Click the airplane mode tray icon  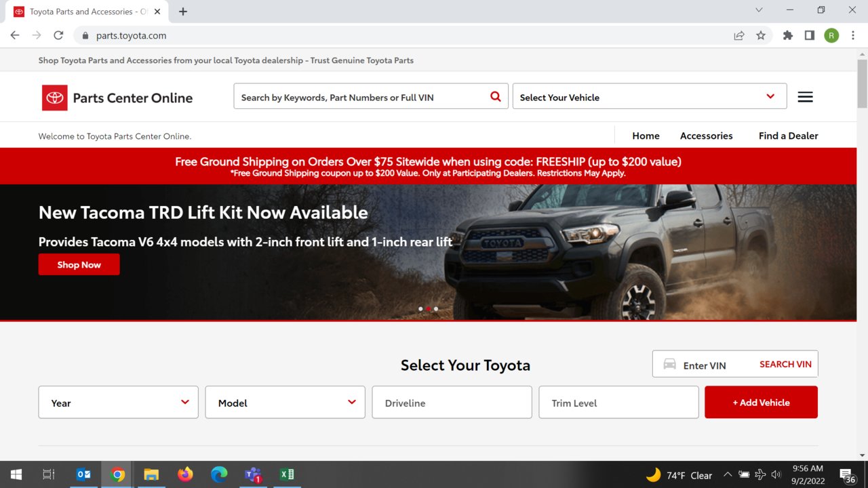(760, 474)
